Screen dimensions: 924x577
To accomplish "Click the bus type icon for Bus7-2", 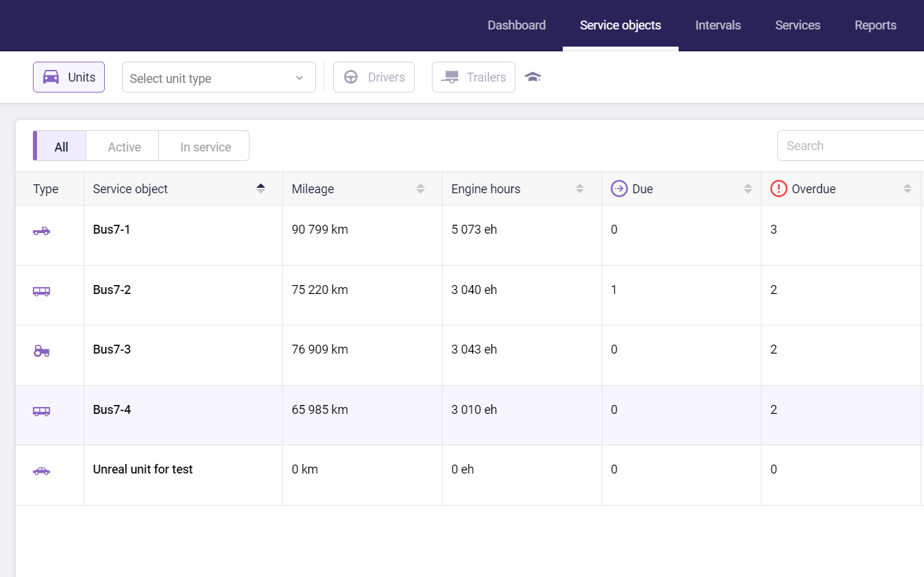I will click(x=42, y=291).
